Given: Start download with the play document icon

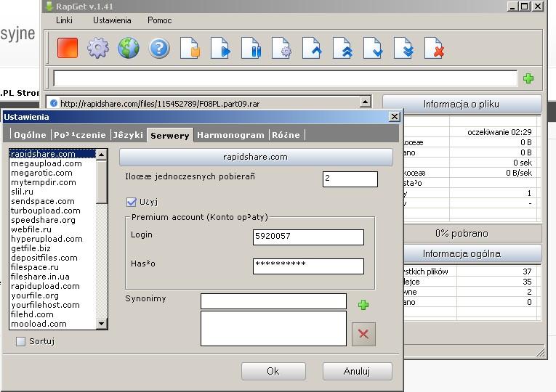Looking at the screenshot, I should 220,48.
